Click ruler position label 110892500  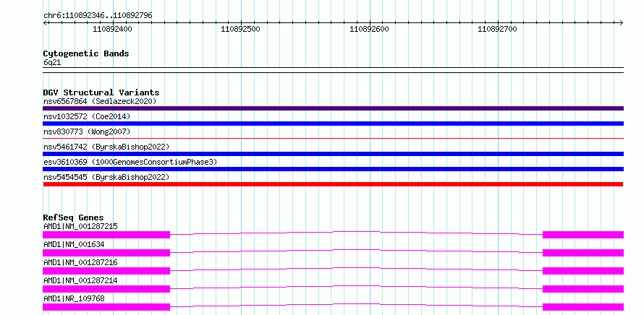241,29
